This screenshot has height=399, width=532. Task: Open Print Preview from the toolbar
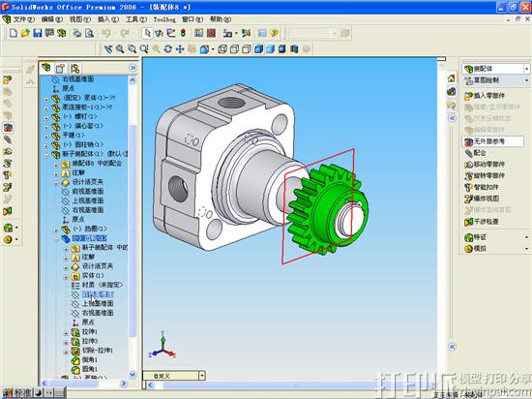[89, 33]
